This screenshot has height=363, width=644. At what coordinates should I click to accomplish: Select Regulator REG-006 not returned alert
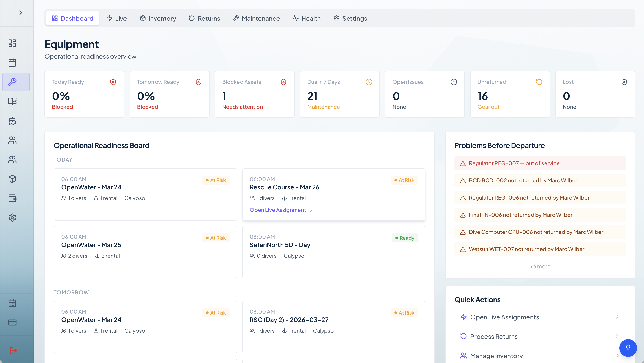pyautogui.click(x=540, y=198)
